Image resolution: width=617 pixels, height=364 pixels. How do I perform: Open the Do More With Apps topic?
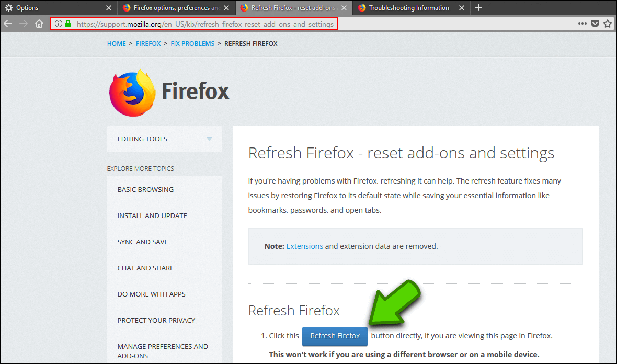[152, 294]
